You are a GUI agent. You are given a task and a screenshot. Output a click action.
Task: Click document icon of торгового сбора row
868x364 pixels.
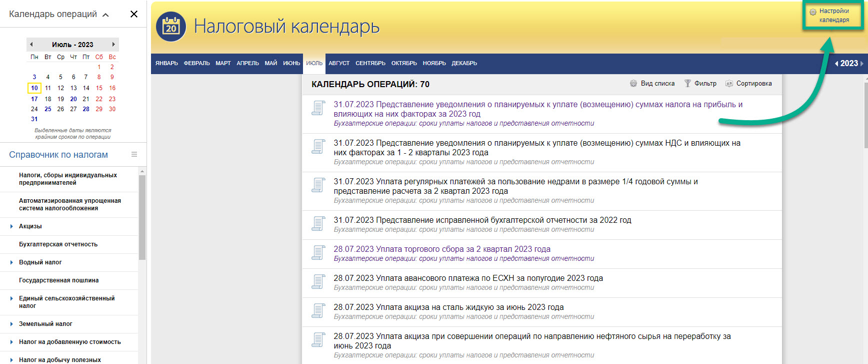(x=318, y=253)
